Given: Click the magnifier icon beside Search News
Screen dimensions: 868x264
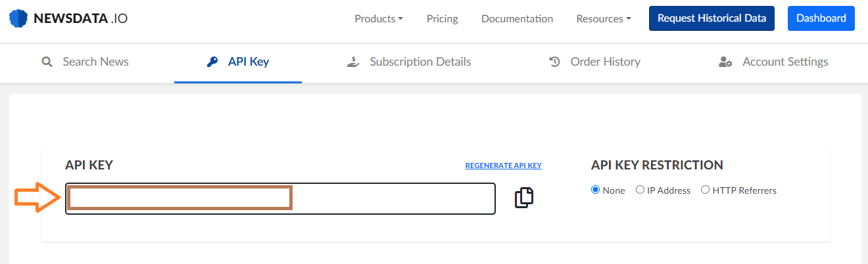Looking at the screenshot, I should pyautogui.click(x=47, y=62).
